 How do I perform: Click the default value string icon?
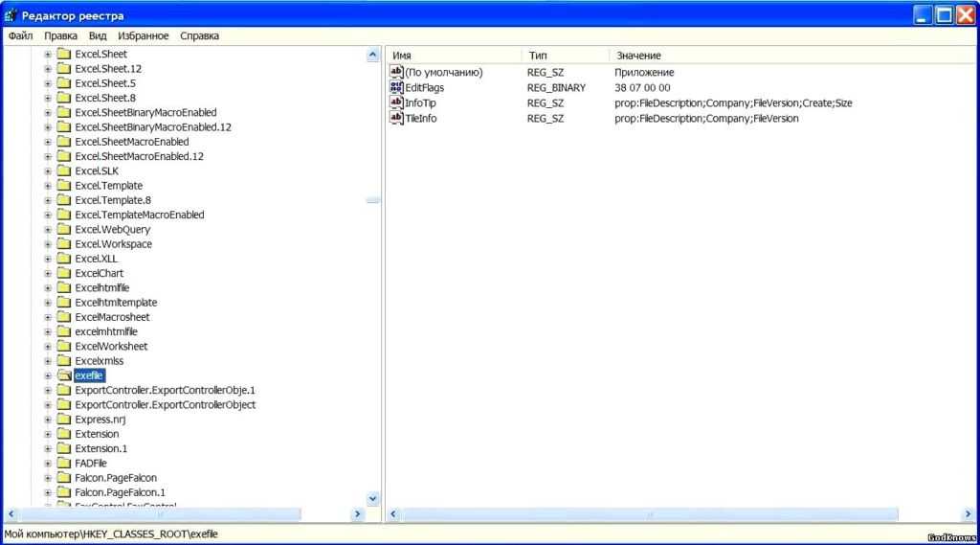tap(397, 72)
